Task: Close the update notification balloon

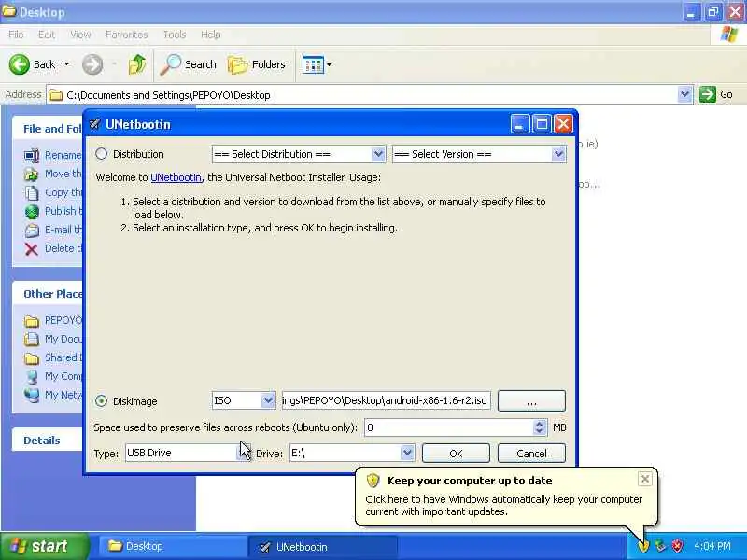Action: click(644, 479)
